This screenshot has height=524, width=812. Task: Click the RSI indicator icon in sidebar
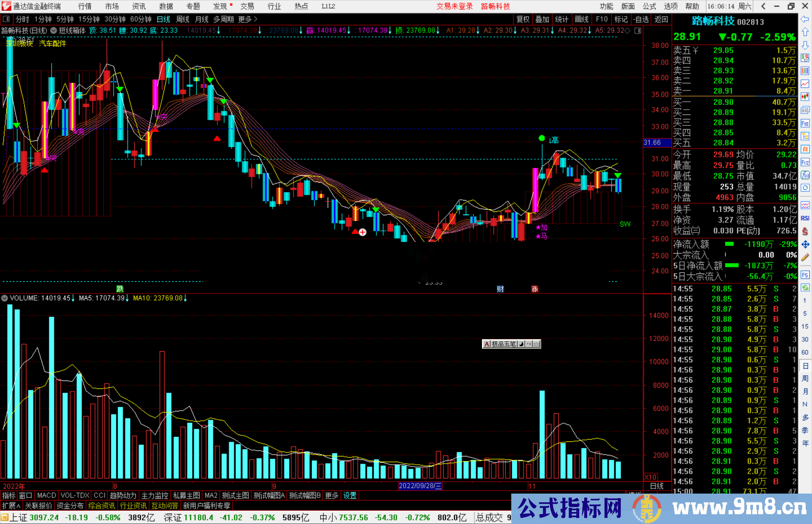point(805,218)
